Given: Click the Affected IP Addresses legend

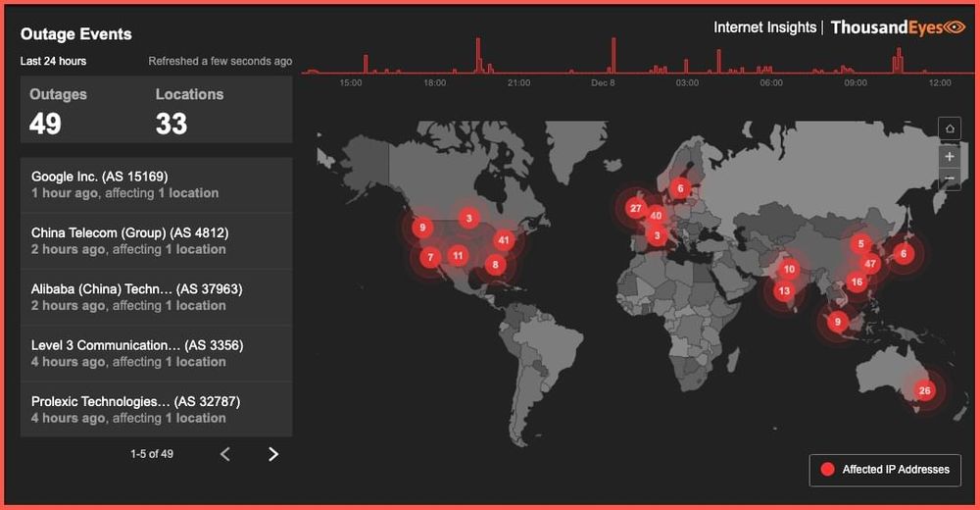Looking at the screenshot, I should pos(885,470).
